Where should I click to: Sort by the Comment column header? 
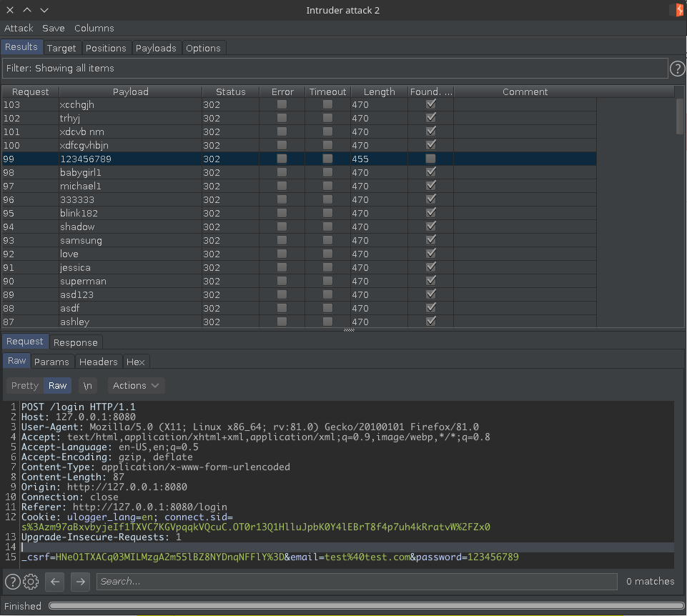525,91
